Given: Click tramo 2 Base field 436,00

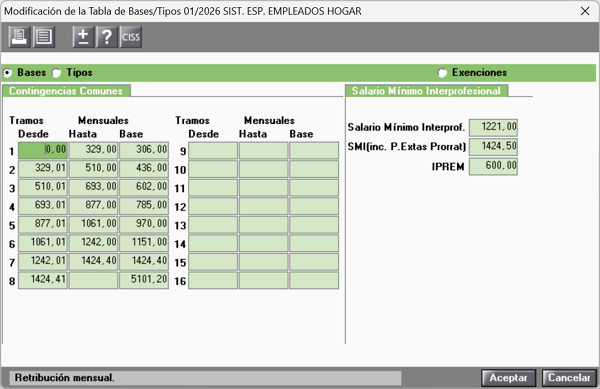Looking at the screenshot, I should (x=144, y=169).
